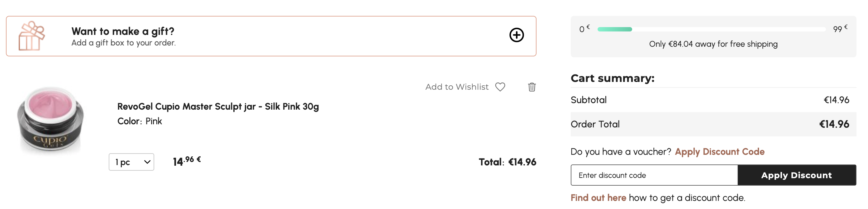Screen dimensions: 868x209
Task: Click the Apply Discount Code link
Action: click(x=719, y=152)
